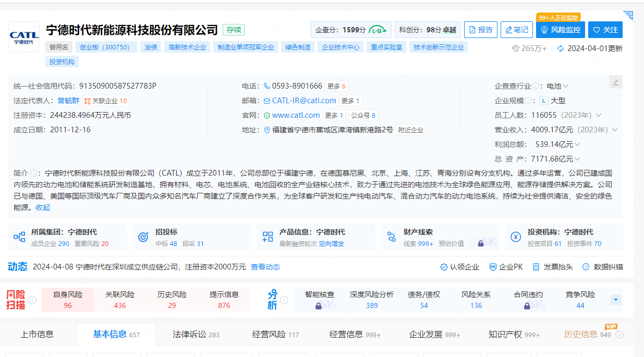Viewport: 644px width, 357px height.
Task: Start 风险监控 risk monitoring
Action: [561, 30]
